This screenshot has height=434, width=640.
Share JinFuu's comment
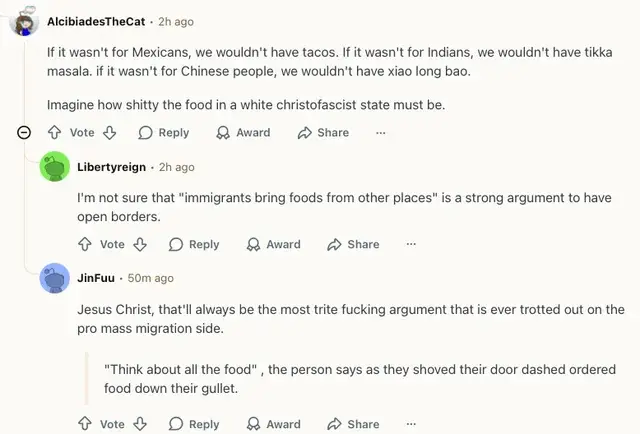pos(353,424)
